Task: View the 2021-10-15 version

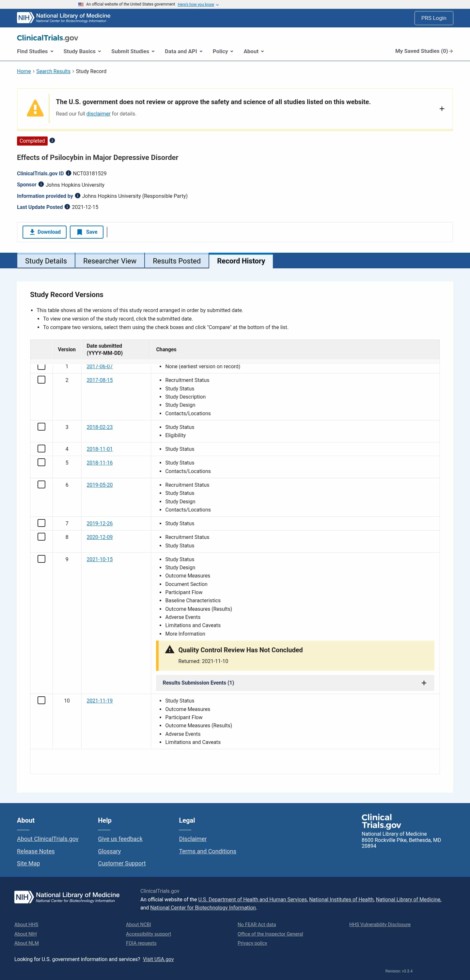Action: pos(100,559)
